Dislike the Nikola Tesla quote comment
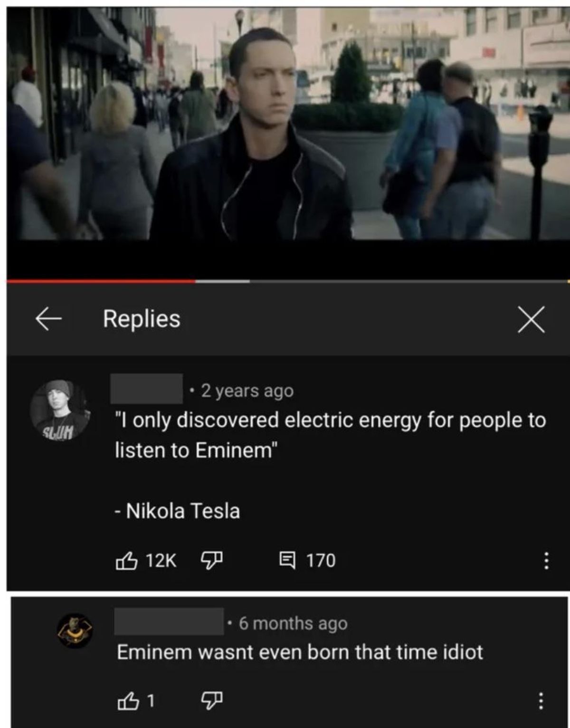This screenshot has width=570, height=728. tap(212, 560)
